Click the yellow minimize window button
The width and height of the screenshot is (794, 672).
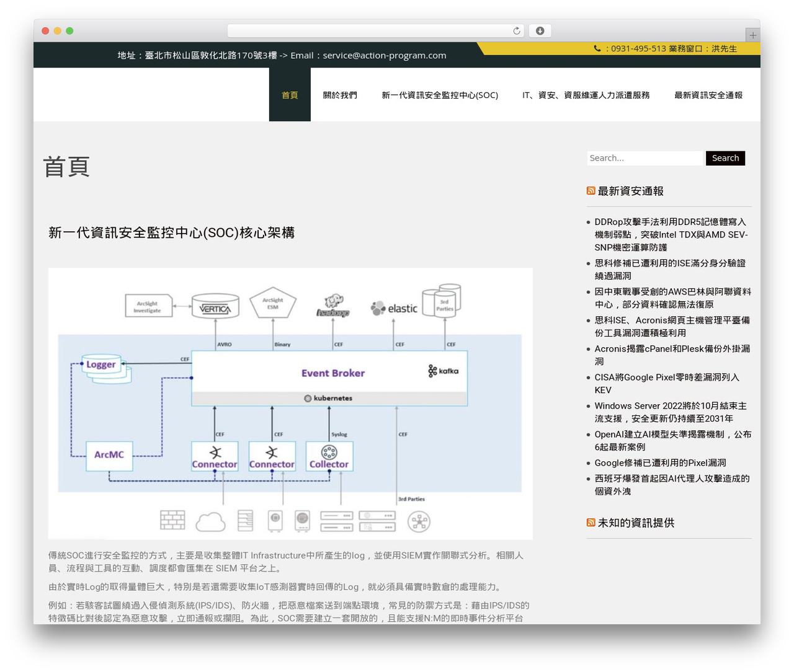tap(57, 31)
